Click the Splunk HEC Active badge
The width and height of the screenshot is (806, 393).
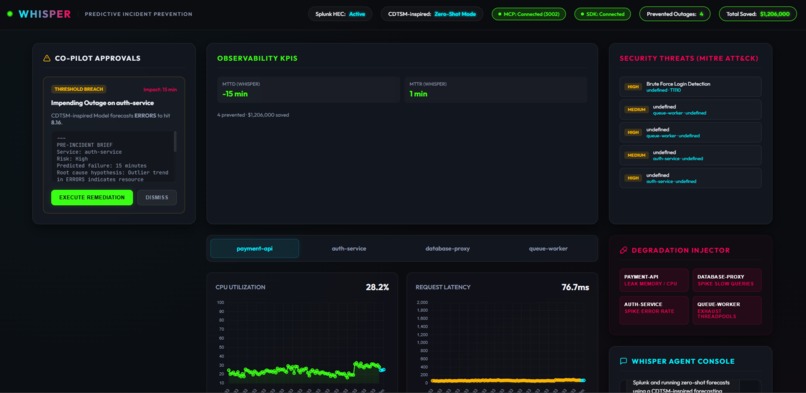[x=340, y=14]
